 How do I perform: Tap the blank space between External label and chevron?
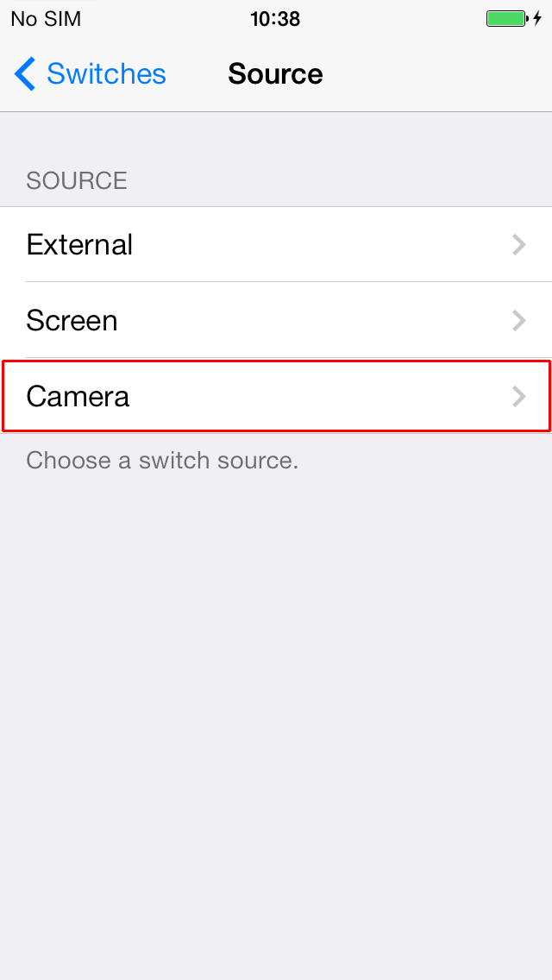point(322,244)
